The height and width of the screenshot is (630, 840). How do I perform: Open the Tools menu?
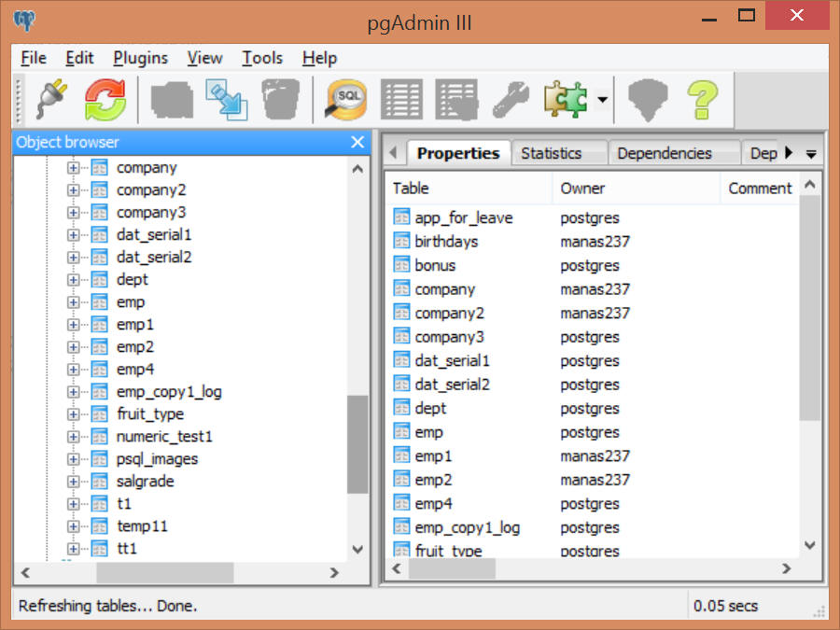[x=262, y=58]
